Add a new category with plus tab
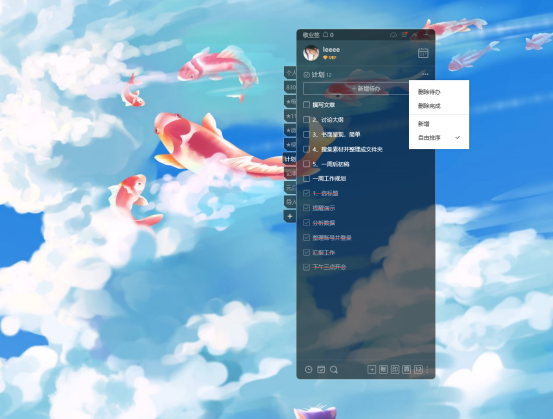553x419 pixels. (x=290, y=216)
